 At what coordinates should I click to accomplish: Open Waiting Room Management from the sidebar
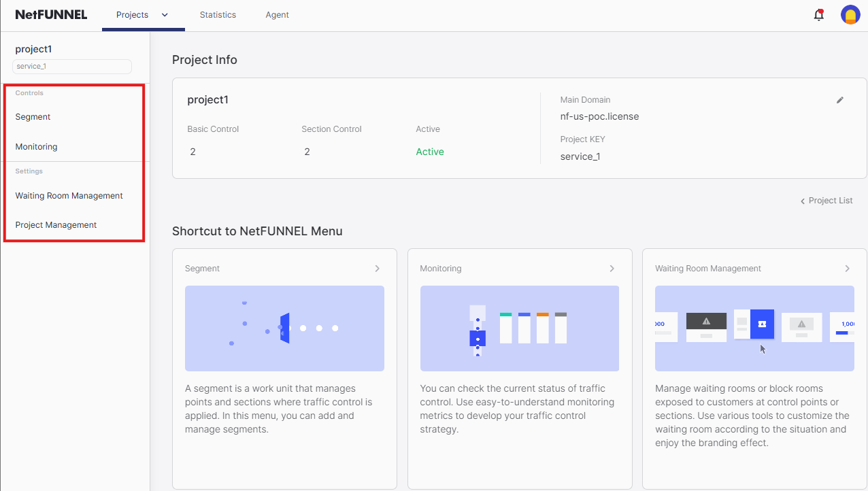coord(69,195)
